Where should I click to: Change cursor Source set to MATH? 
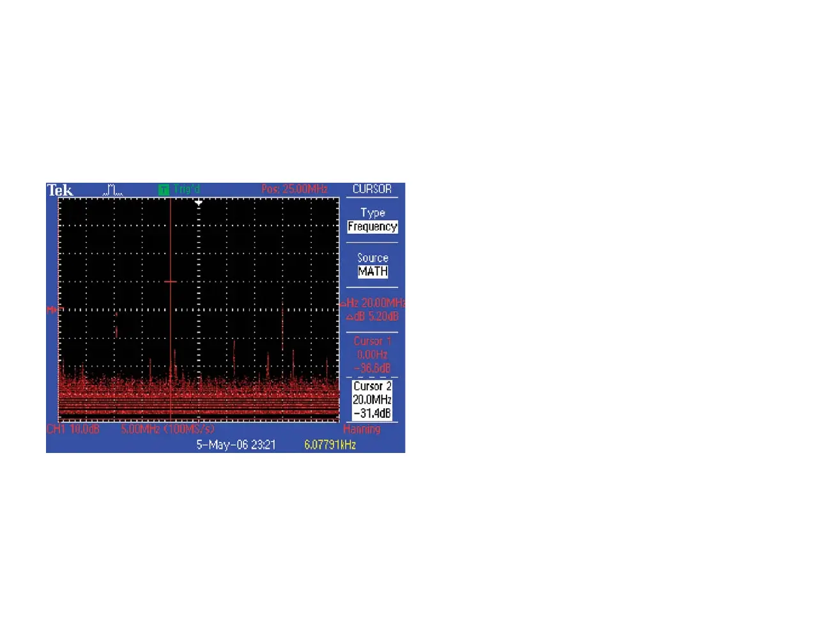(372, 264)
